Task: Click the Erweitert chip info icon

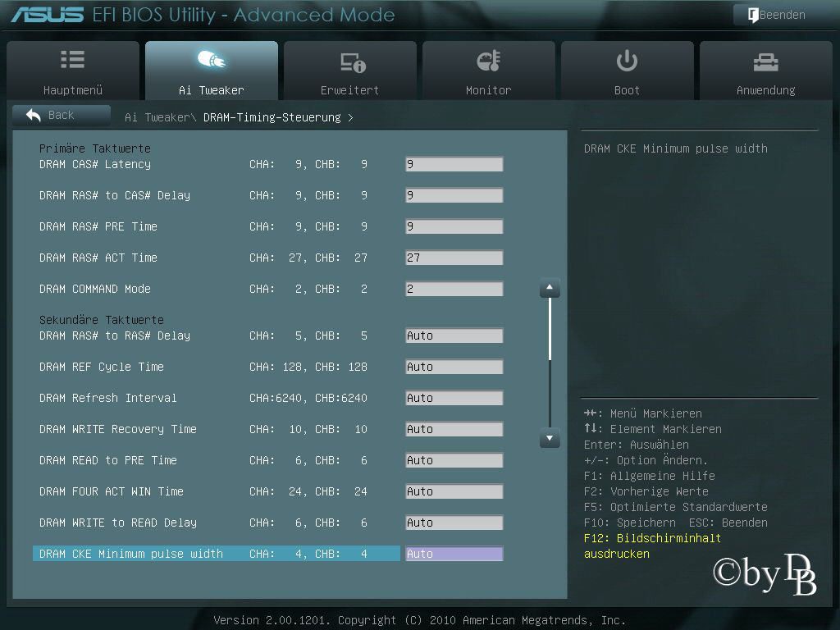Action: [353, 62]
